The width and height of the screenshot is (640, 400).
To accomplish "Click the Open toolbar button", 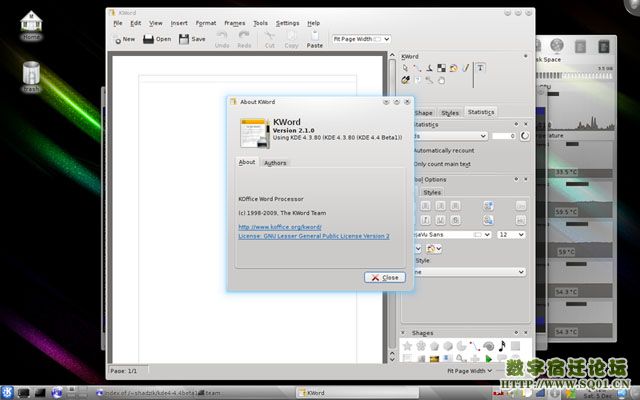I will (x=157, y=39).
